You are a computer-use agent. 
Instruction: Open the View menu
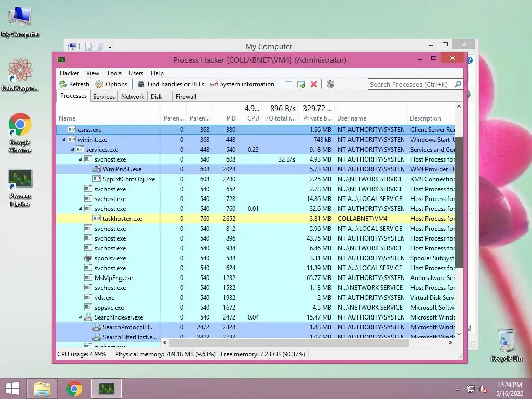(92, 73)
